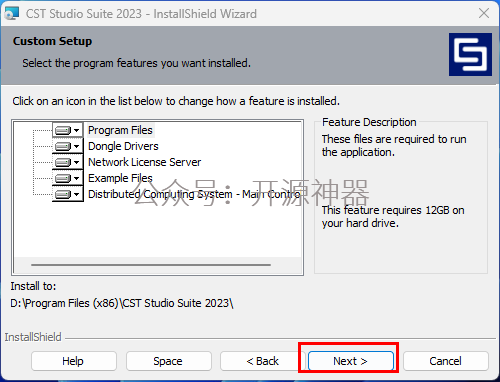Click the drive icon beside Network License Server

point(63,162)
